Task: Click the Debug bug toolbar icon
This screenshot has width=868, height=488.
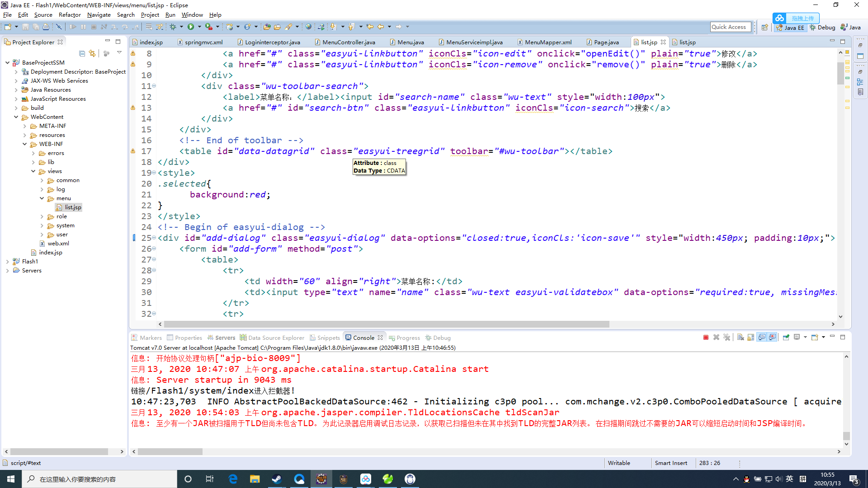Action: pos(173,27)
